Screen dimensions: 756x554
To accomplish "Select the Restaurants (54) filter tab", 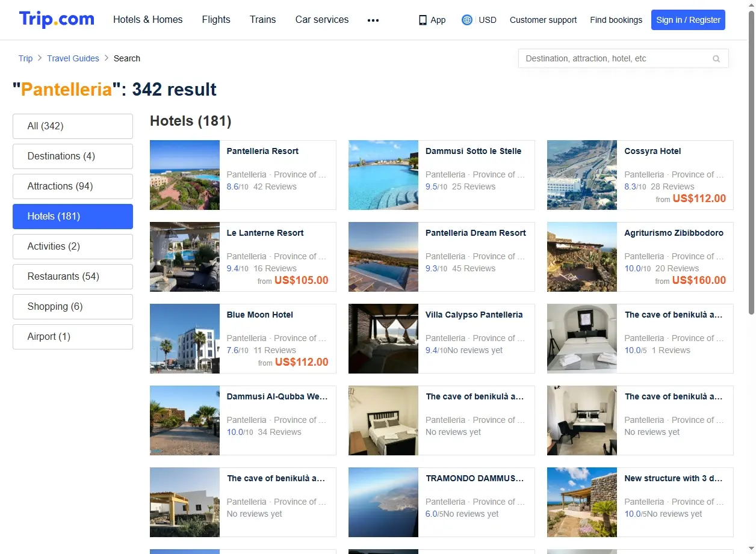I will pyautogui.click(x=73, y=277).
